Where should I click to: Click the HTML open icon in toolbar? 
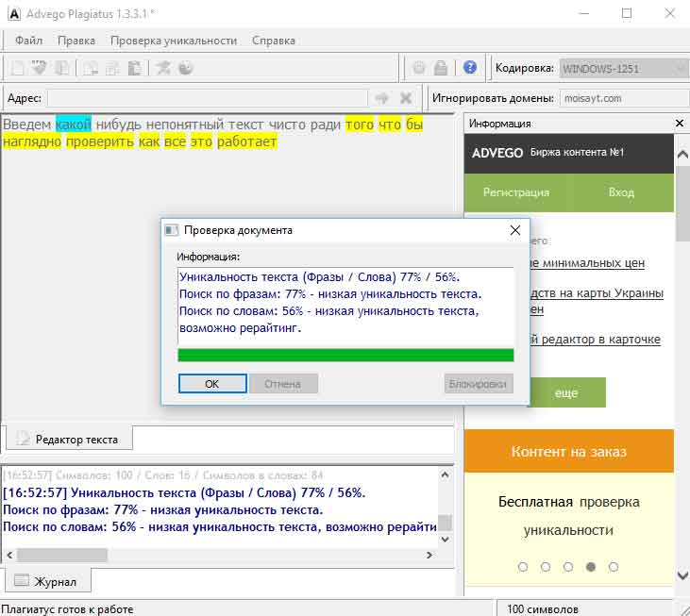39,68
